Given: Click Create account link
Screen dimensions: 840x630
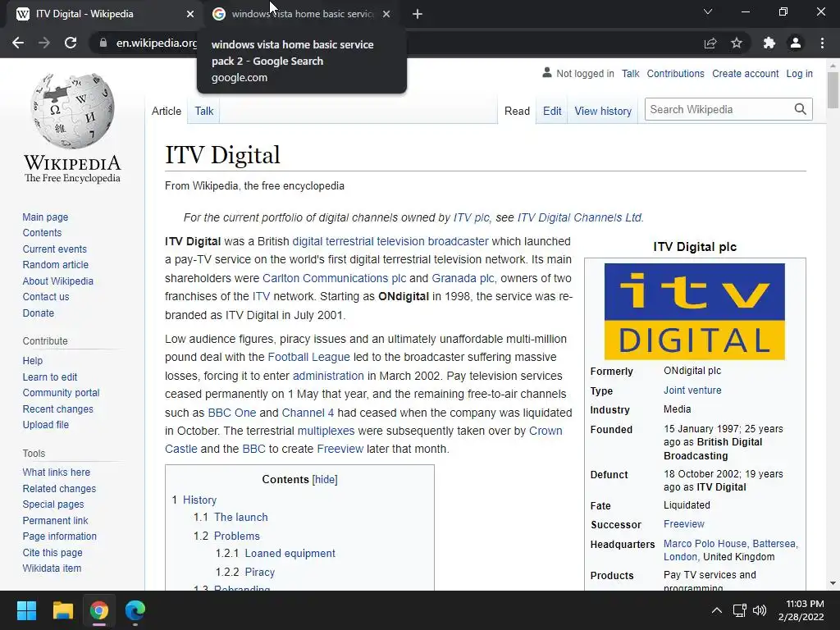Looking at the screenshot, I should (x=745, y=73).
